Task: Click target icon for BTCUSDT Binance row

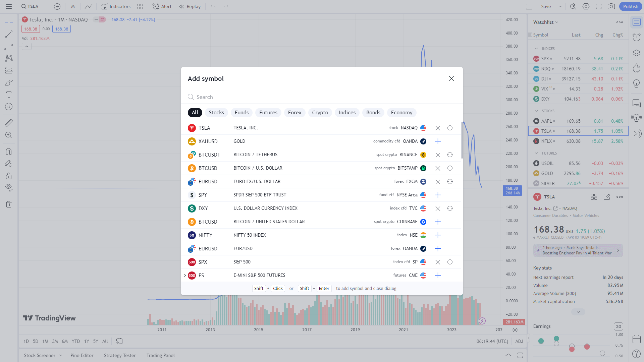Action: coord(450,155)
